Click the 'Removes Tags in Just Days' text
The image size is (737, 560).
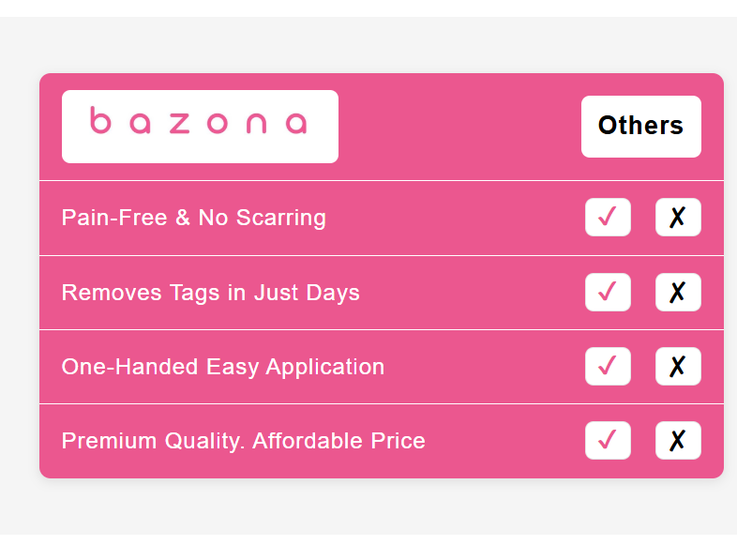[x=210, y=292]
